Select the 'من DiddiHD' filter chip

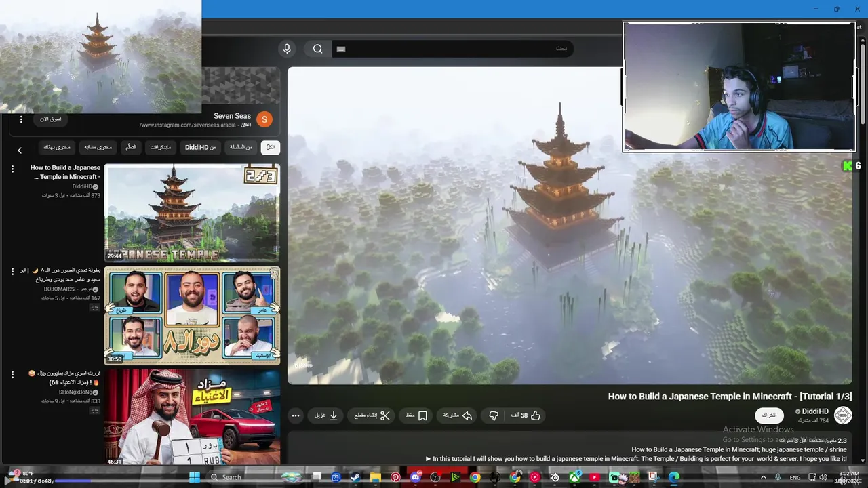[x=200, y=147]
